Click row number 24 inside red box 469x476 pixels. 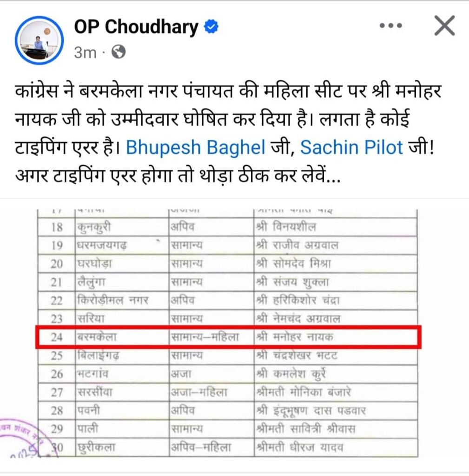click(x=56, y=337)
